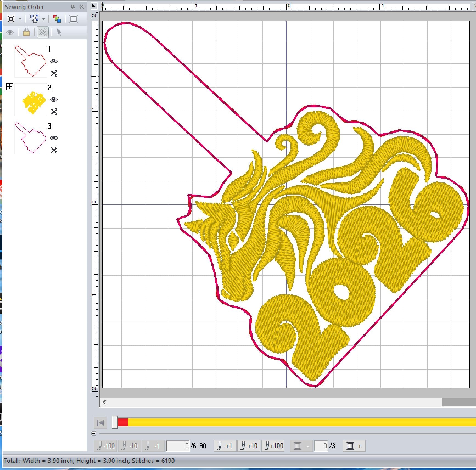The width and height of the screenshot is (476, 470).
Task: Click the change sewing order icon
Action: point(34,19)
